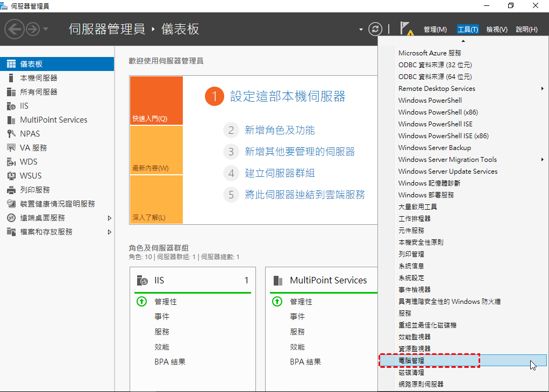549x392 pixels.
Task: Click 快速入門(Q) orange tile
Action: point(156,101)
